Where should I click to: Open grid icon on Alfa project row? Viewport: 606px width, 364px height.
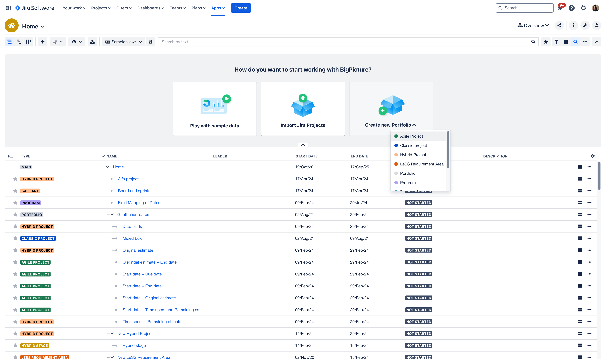pyautogui.click(x=580, y=179)
